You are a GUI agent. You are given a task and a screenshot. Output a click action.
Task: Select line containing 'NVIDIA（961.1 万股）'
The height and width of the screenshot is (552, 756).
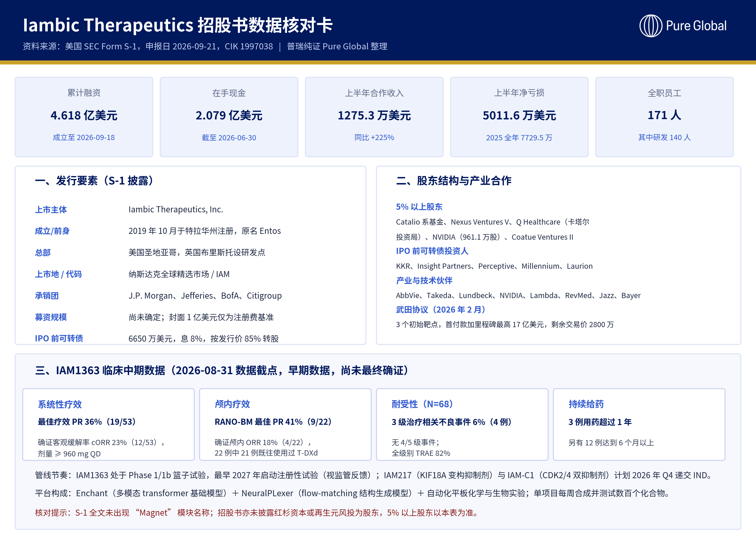tap(484, 237)
